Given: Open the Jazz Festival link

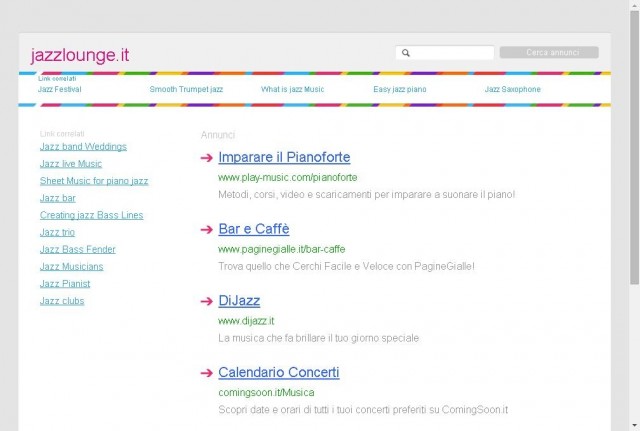Looking at the screenshot, I should tap(60, 89).
